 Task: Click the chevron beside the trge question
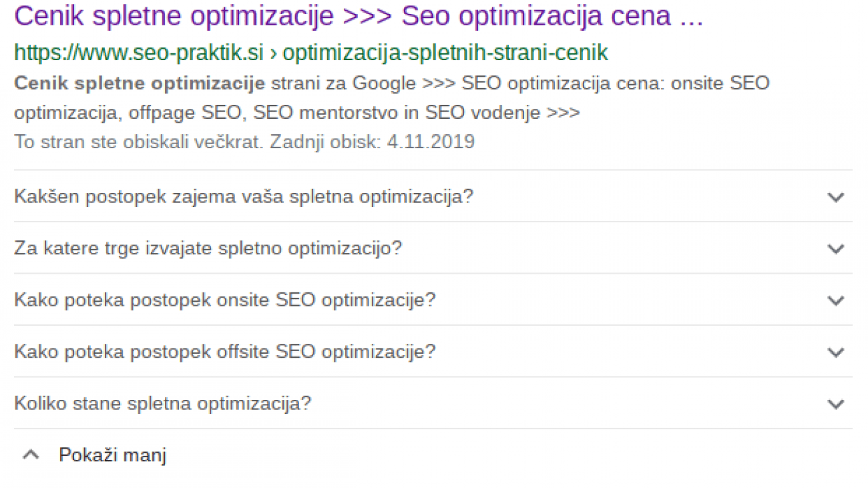[835, 249]
